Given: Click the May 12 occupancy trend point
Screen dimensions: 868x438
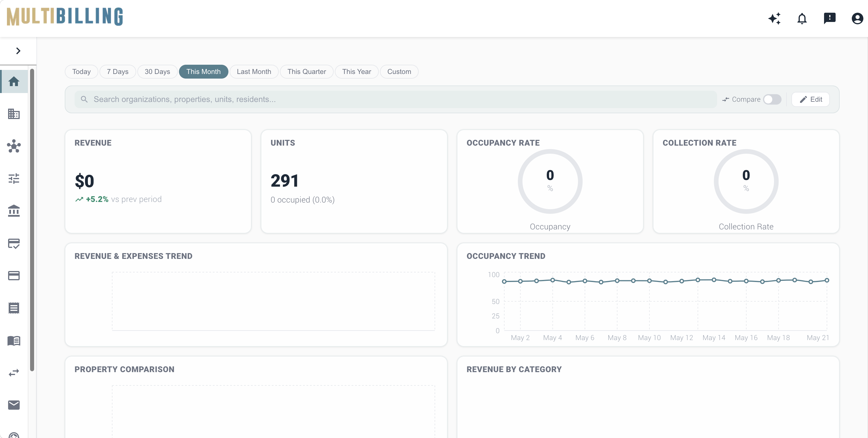Looking at the screenshot, I should (x=681, y=281).
